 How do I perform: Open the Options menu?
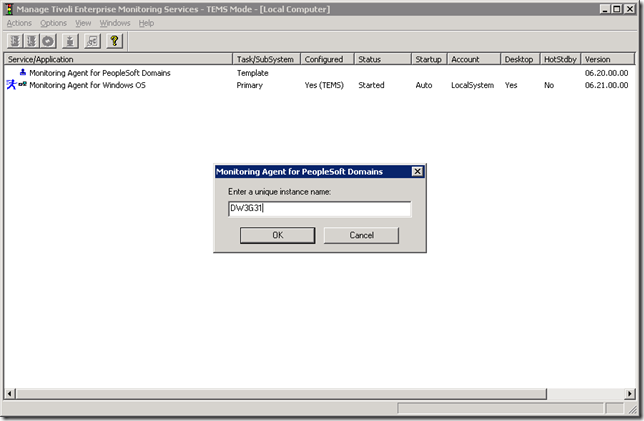53,23
